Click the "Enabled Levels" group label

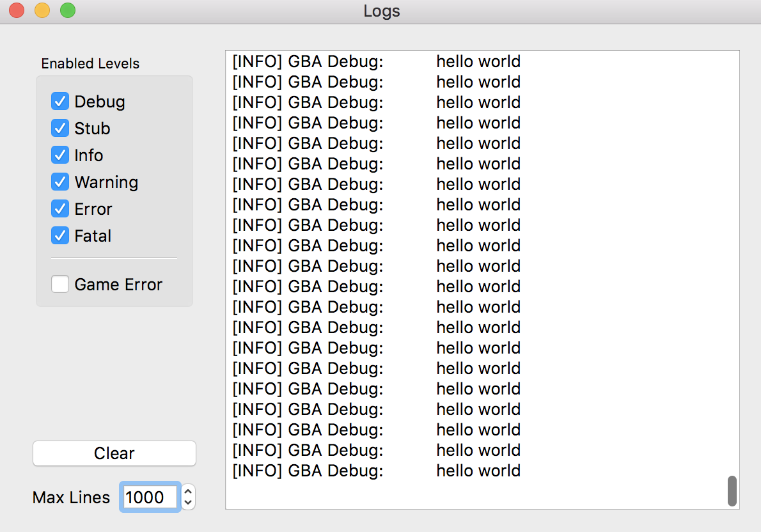coord(90,63)
